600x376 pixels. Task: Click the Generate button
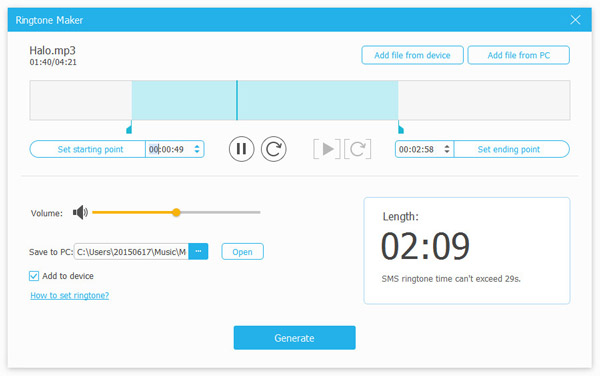click(x=295, y=338)
